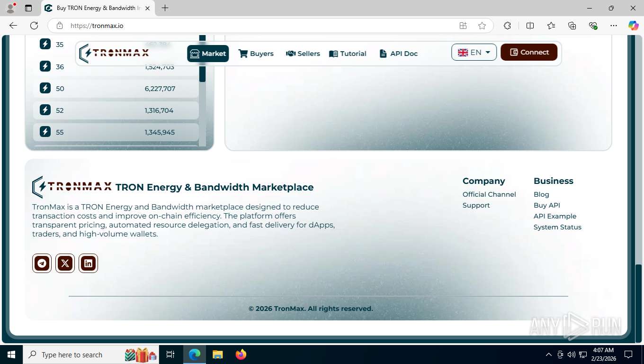Open the taskbar clock and date
This screenshot has height=364, width=644.
(603, 355)
